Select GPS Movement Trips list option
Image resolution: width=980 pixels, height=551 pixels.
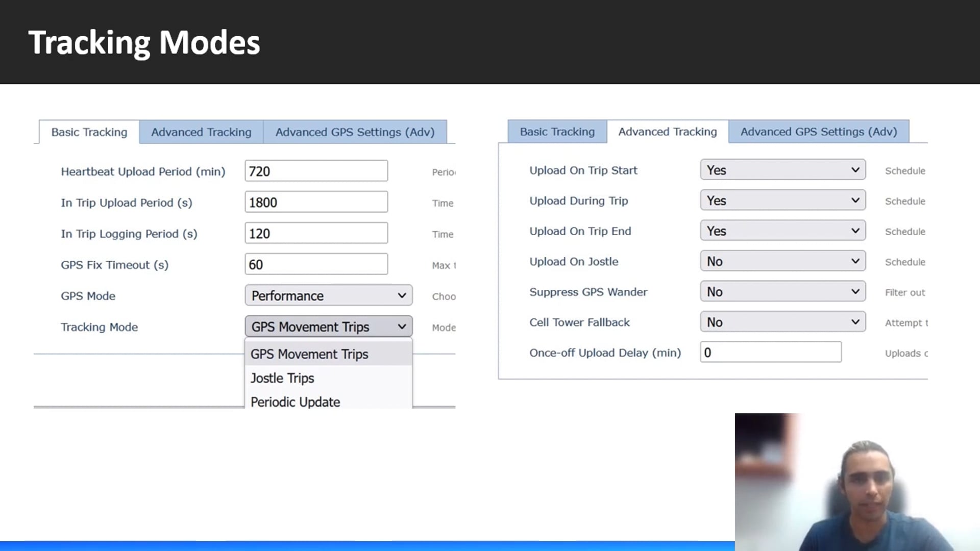pyautogui.click(x=309, y=354)
